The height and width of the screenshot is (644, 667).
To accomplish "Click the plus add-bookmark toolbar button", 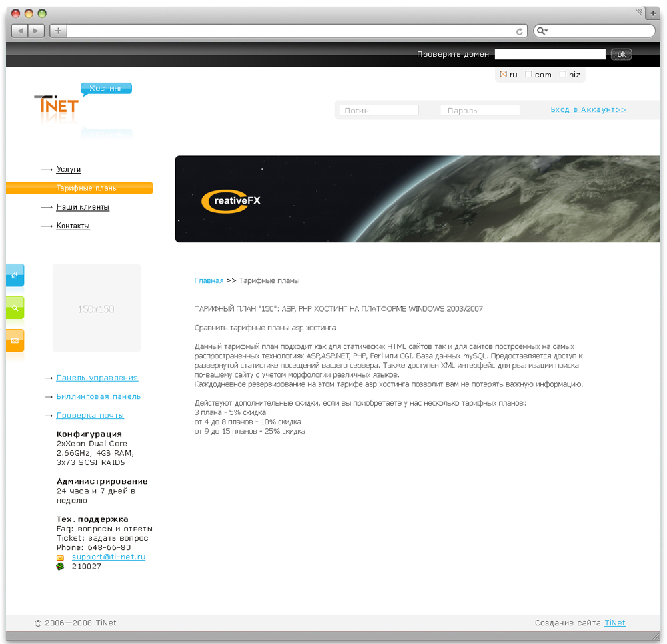I will 58,31.
